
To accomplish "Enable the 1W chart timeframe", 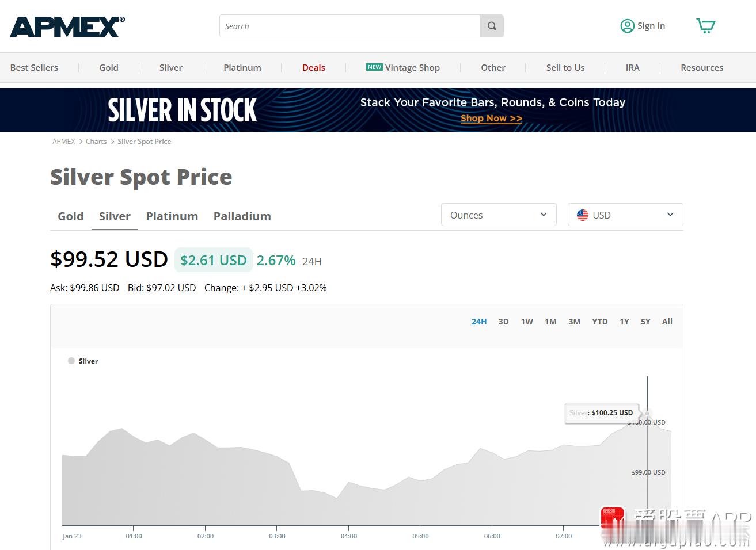I will pyautogui.click(x=527, y=322).
